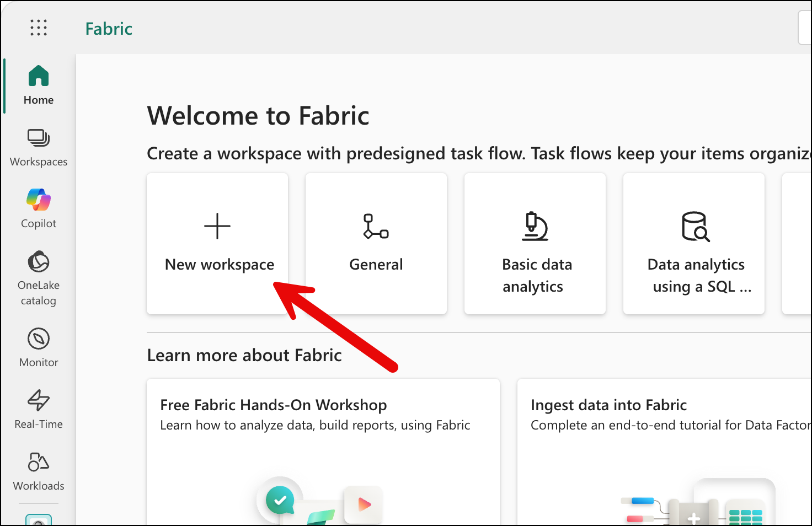The width and height of the screenshot is (812, 526).
Task: Click the General task flow icon
Action: point(376,226)
